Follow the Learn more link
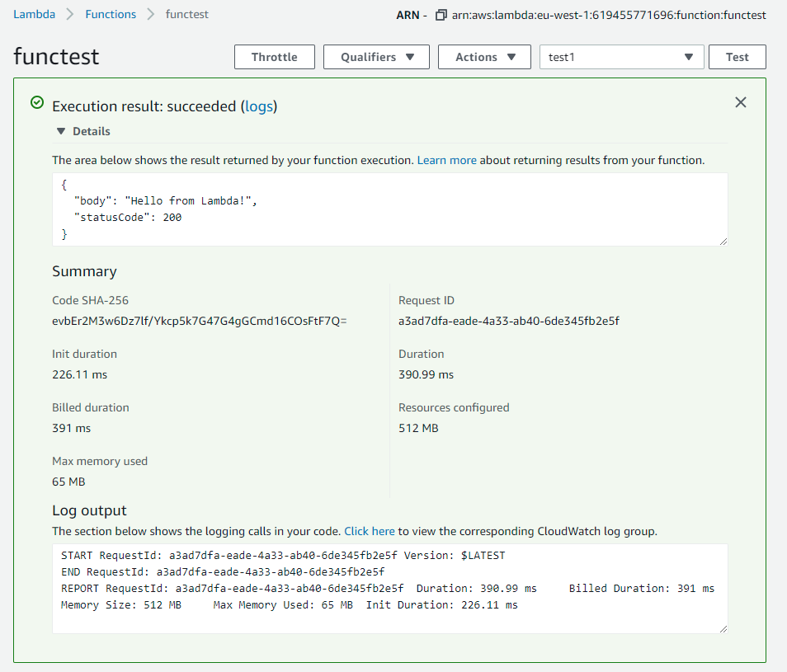This screenshot has width=787, height=672. coord(446,160)
